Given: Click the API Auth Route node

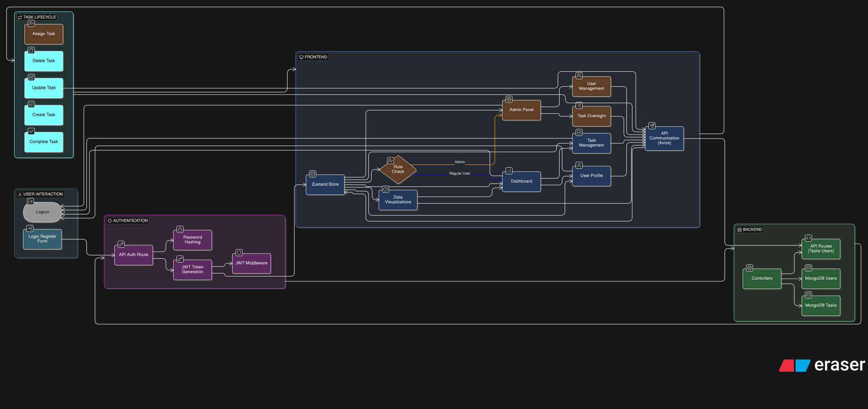Looking at the screenshot, I should (x=134, y=255).
